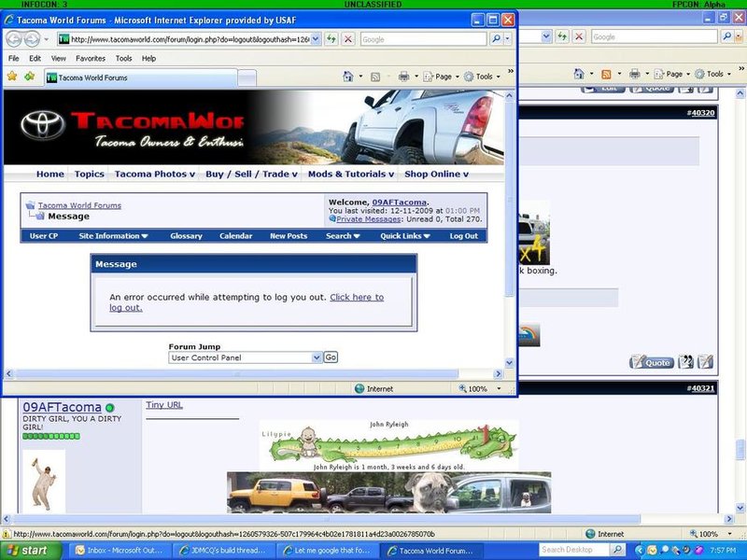Click Tiny URL link in 09AFTacoma post
The image size is (747, 560).
tap(164, 405)
